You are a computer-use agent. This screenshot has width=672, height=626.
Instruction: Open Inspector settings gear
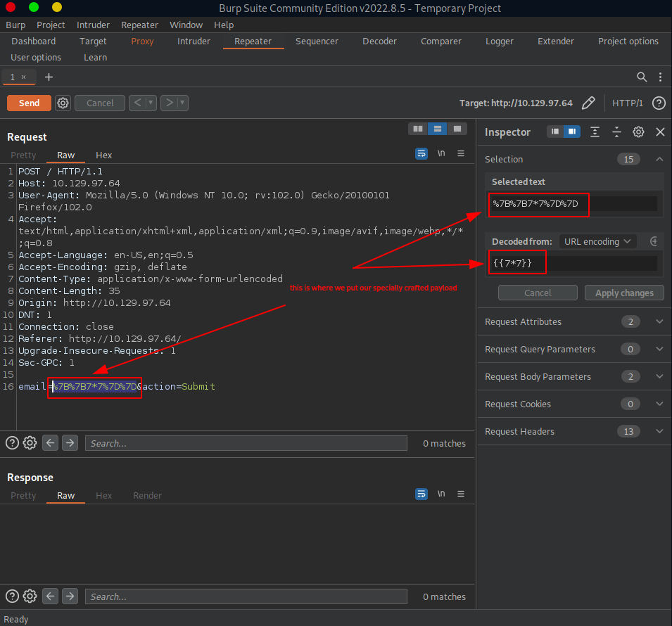(638, 132)
